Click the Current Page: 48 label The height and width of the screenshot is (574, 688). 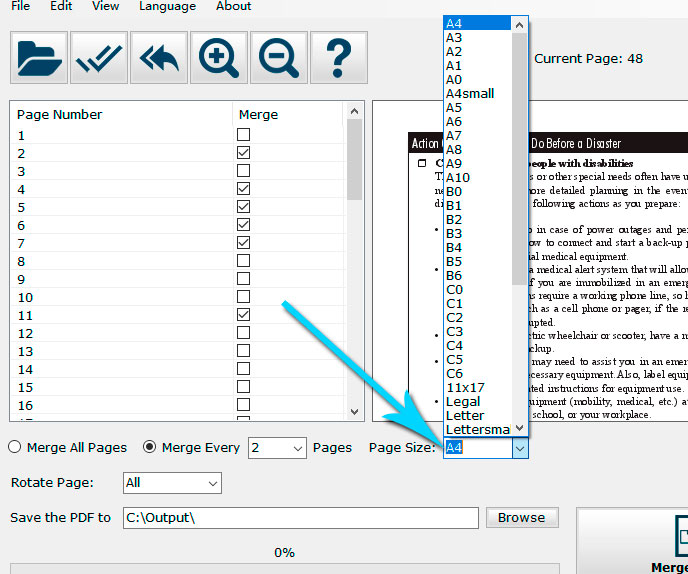588,58
